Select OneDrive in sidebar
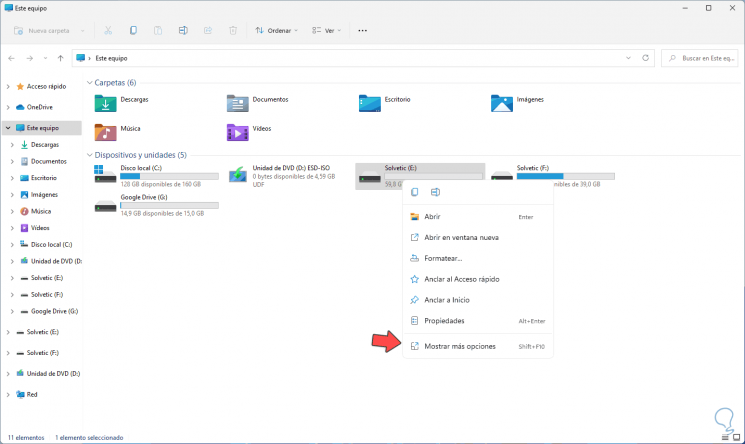This screenshot has width=745, height=444. 39,107
